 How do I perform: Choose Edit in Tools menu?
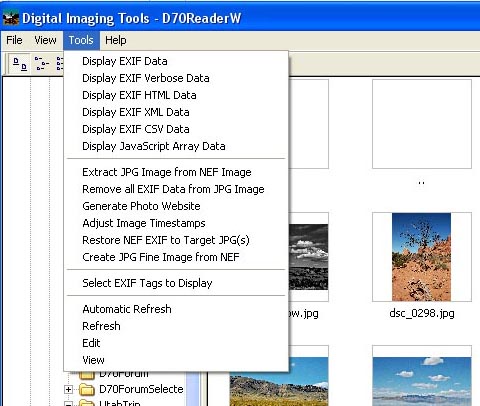pos(176,343)
